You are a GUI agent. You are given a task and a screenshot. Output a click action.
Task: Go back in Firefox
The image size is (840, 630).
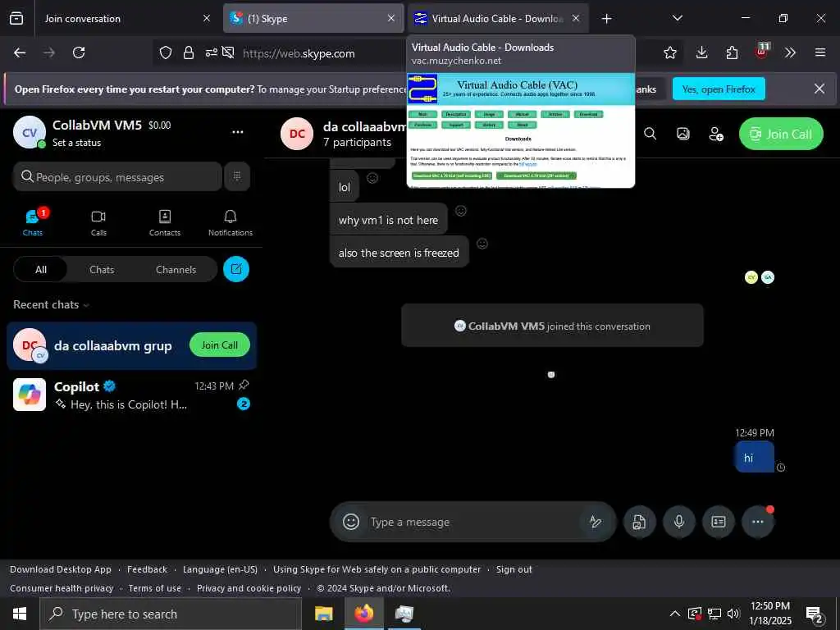tap(20, 52)
